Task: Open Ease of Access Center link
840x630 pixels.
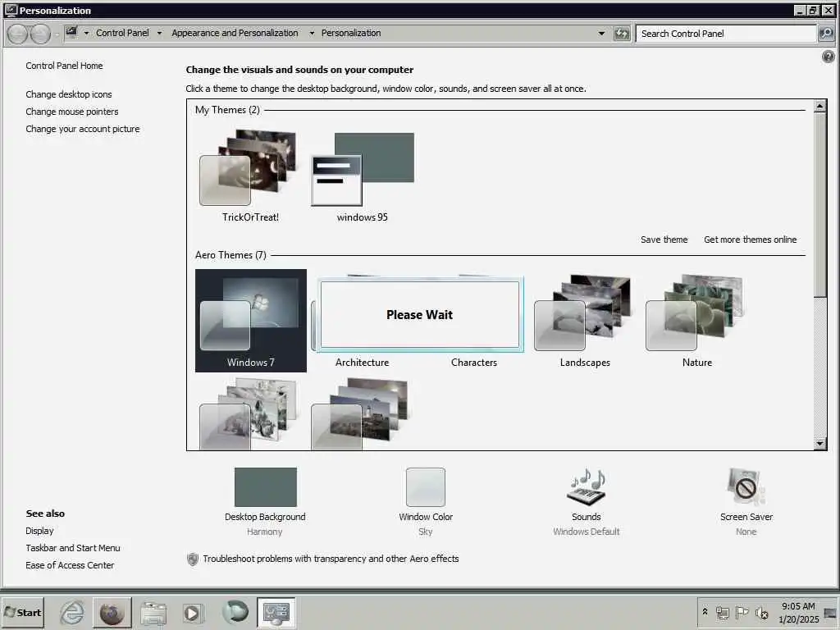Action: (70, 565)
